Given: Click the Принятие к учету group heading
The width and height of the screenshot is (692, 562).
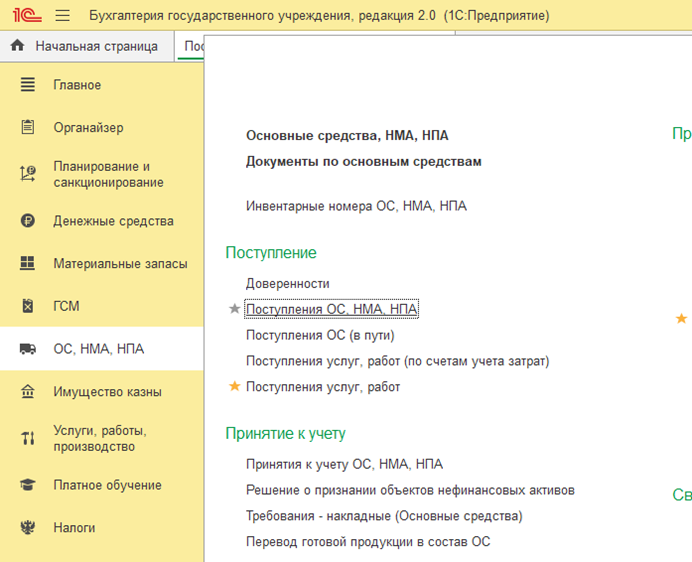Looking at the screenshot, I should pos(285,434).
